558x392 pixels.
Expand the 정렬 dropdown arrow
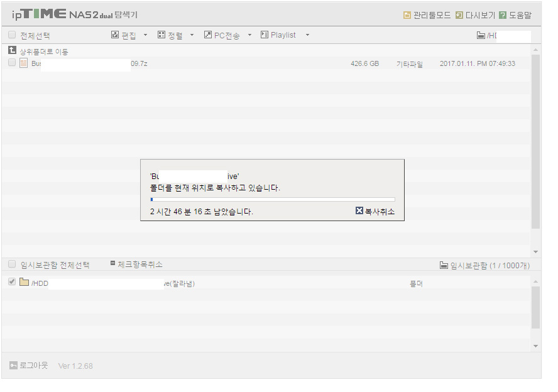192,35
